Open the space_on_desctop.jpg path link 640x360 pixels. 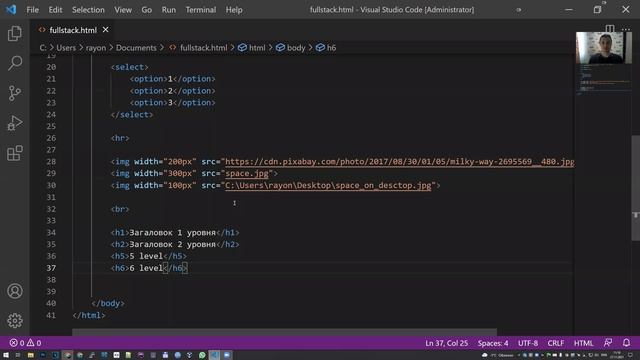(328, 185)
